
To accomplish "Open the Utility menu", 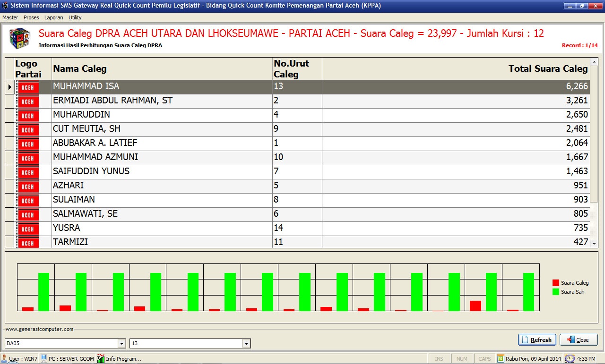I will [x=75, y=17].
